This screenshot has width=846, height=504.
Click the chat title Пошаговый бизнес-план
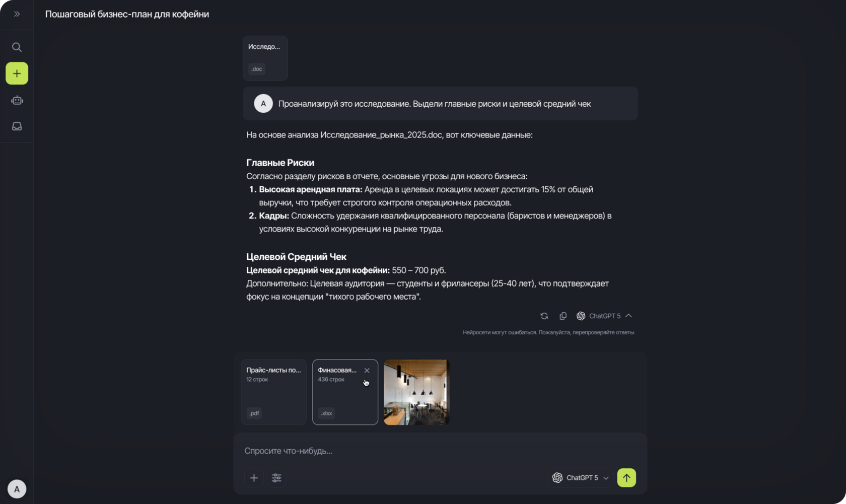127,14
